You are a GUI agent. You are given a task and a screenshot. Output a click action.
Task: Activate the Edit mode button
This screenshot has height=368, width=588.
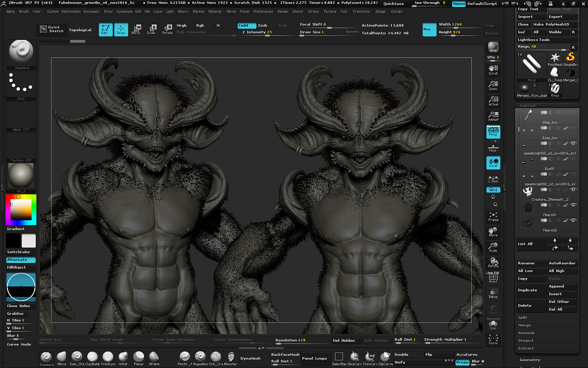pos(105,29)
